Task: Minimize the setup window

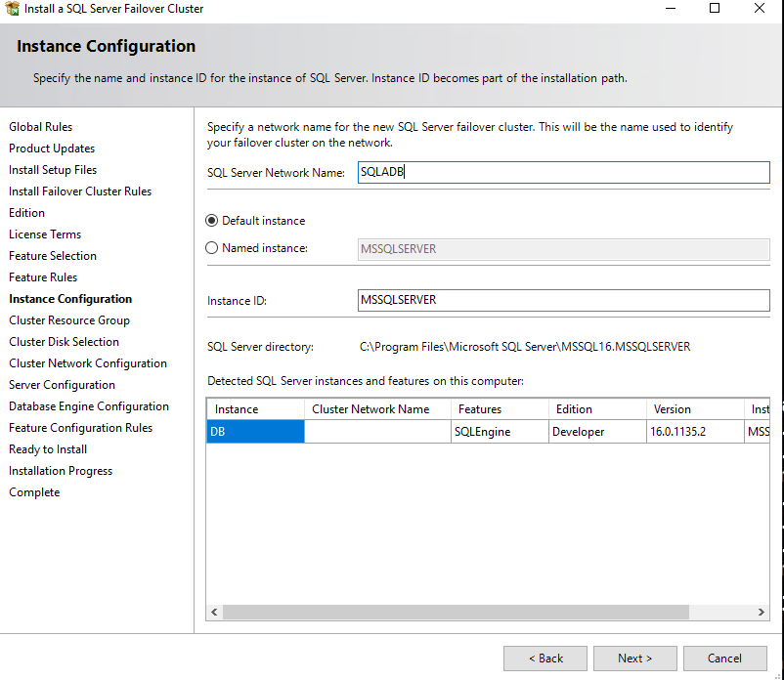Action: click(671, 9)
